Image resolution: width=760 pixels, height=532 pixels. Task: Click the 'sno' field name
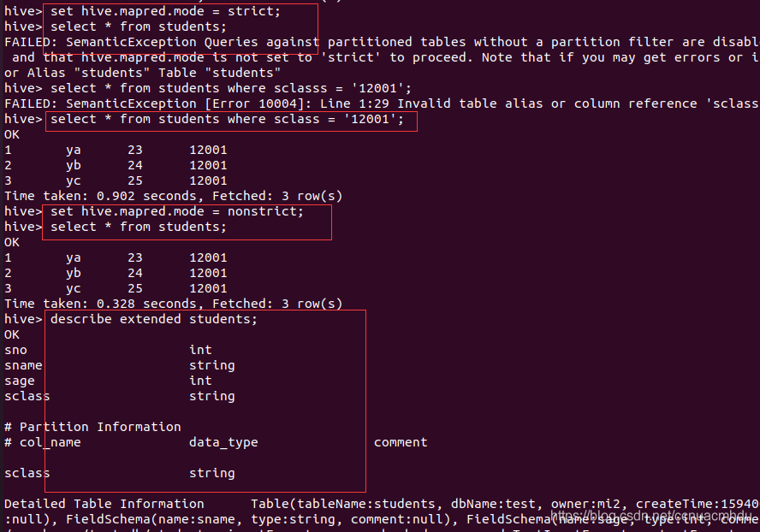tap(15, 350)
